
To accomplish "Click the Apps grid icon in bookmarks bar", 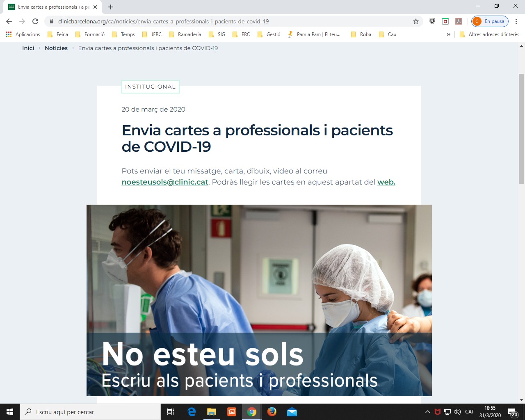I will click(9, 34).
